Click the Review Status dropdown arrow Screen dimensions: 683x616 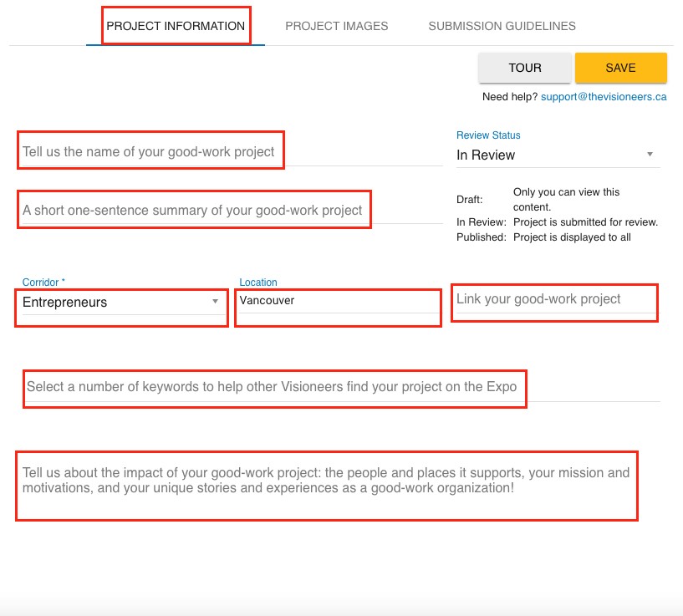[x=650, y=155]
